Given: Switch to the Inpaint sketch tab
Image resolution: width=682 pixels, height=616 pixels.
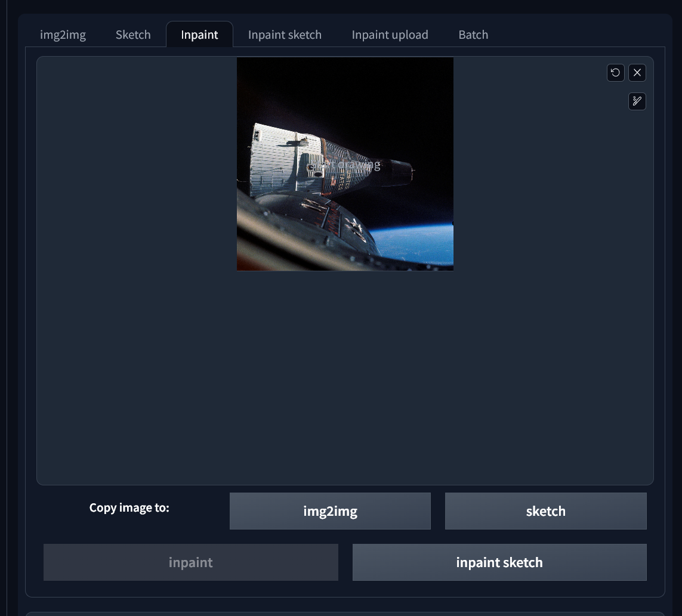Looking at the screenshot, I should [285, 35].
